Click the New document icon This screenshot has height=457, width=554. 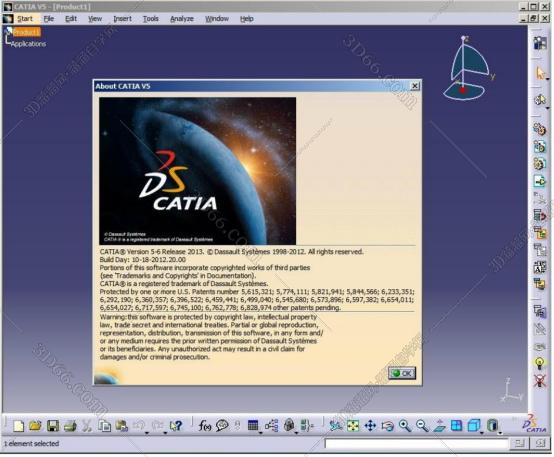tap(18, 426)
